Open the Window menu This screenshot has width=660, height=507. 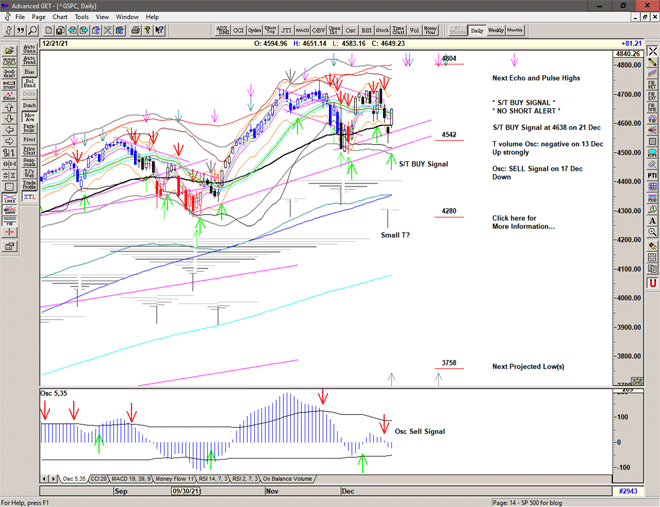point(127,17)
